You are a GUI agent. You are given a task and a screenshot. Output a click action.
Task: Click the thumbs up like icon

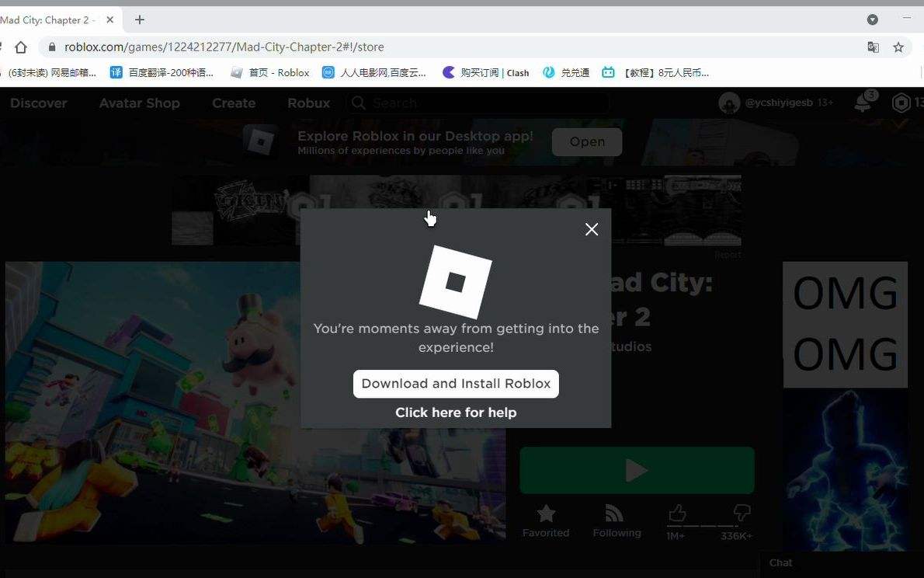(677, 513)
